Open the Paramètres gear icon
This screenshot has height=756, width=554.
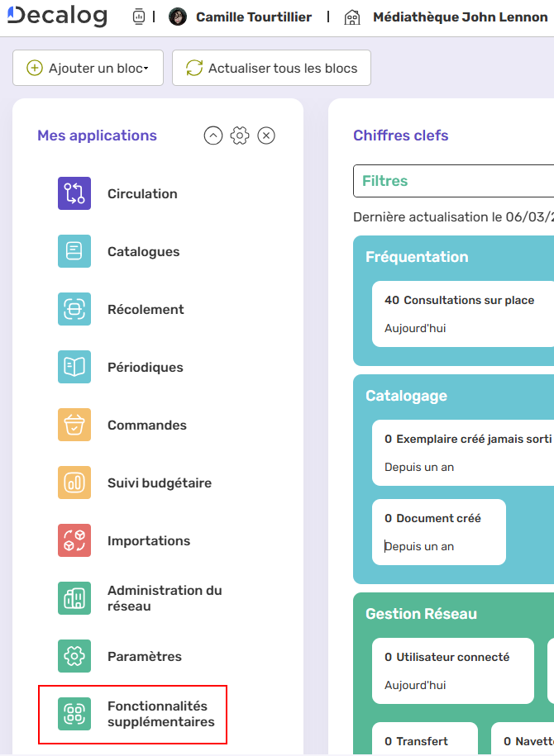[73, 656]
